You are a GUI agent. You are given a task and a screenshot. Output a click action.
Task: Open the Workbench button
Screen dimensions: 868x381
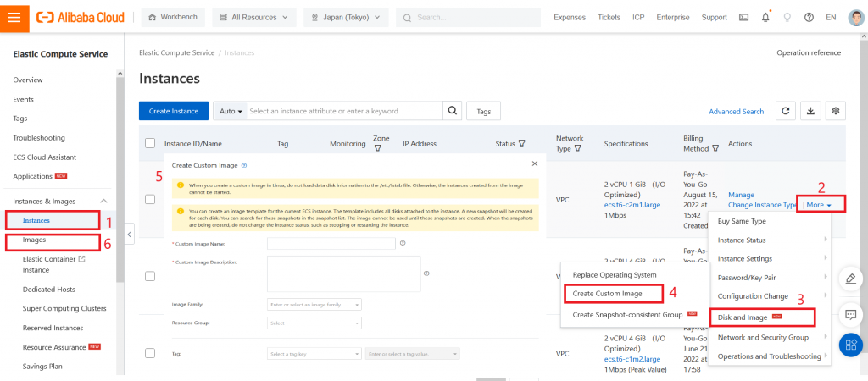173,17
